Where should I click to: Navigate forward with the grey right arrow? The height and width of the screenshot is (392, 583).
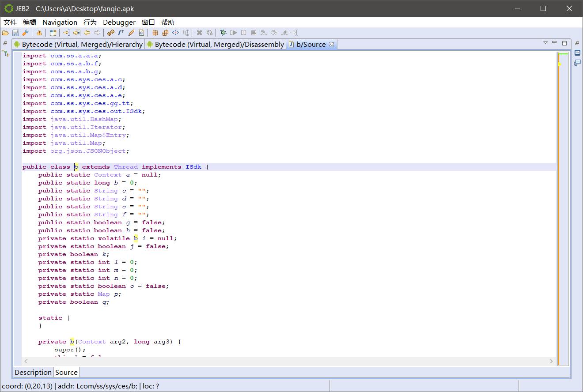97,33
